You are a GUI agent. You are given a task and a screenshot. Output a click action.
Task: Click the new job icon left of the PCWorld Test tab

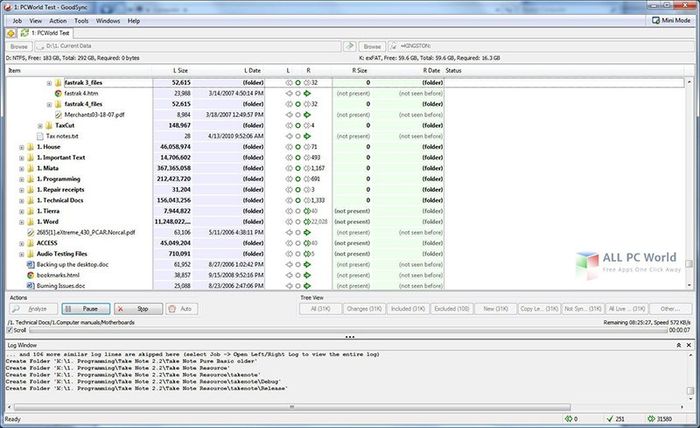pos(11,33)
